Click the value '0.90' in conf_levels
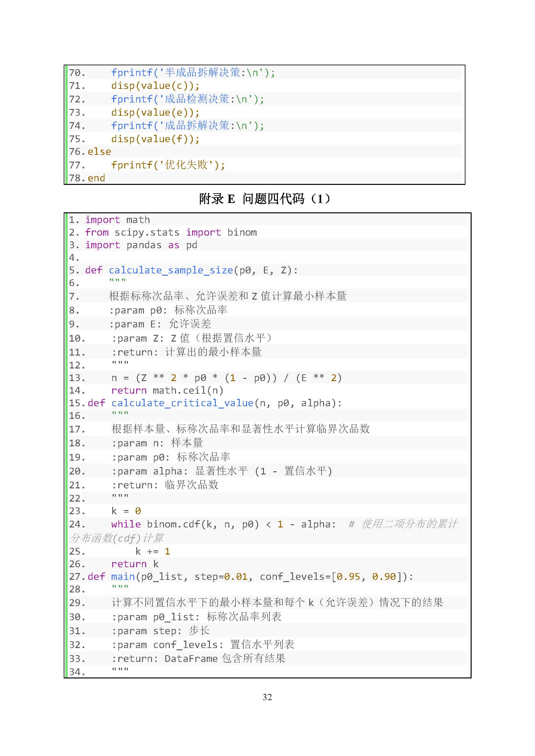Image resolution: width=535 pixels, height=756 pixels. (x=384, y=577)
